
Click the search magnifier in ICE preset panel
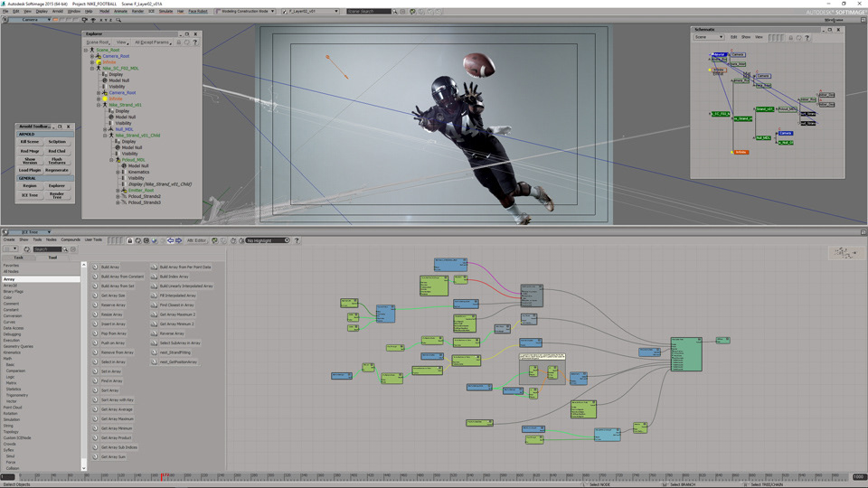pyautogui.click(x=65, y=249)
